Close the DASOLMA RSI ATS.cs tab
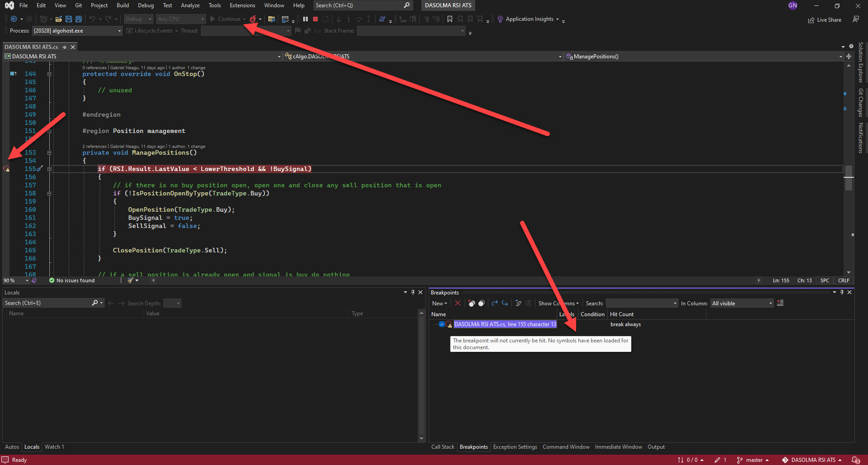 point(73,47)
